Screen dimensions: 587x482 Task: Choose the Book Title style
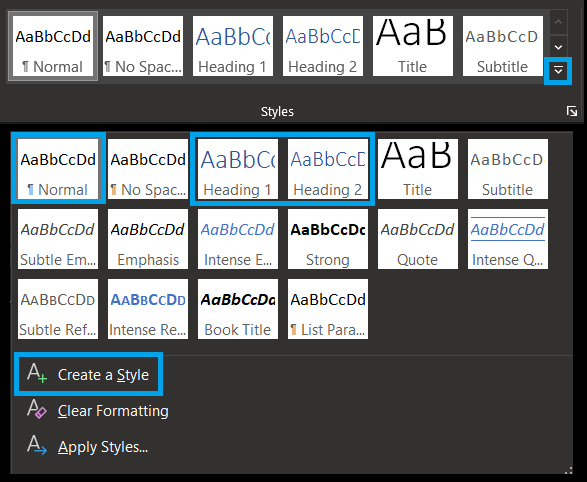tap(238, 309)
